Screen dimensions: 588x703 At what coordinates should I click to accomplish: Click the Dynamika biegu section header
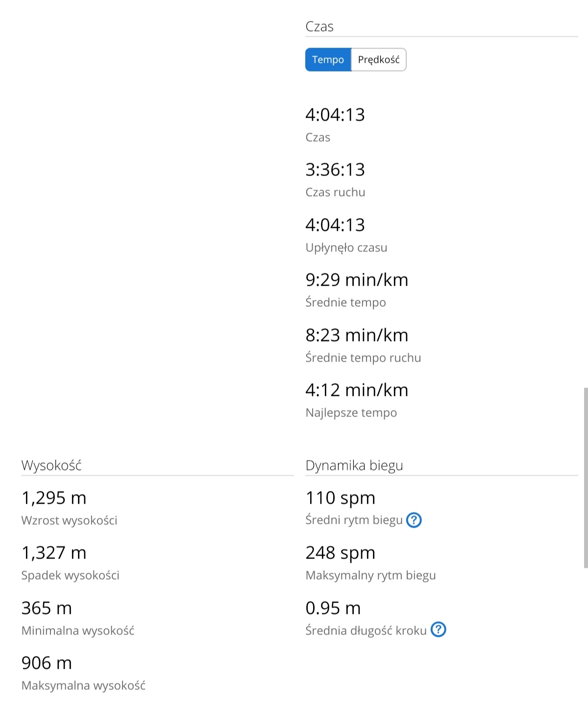[354, 465]
